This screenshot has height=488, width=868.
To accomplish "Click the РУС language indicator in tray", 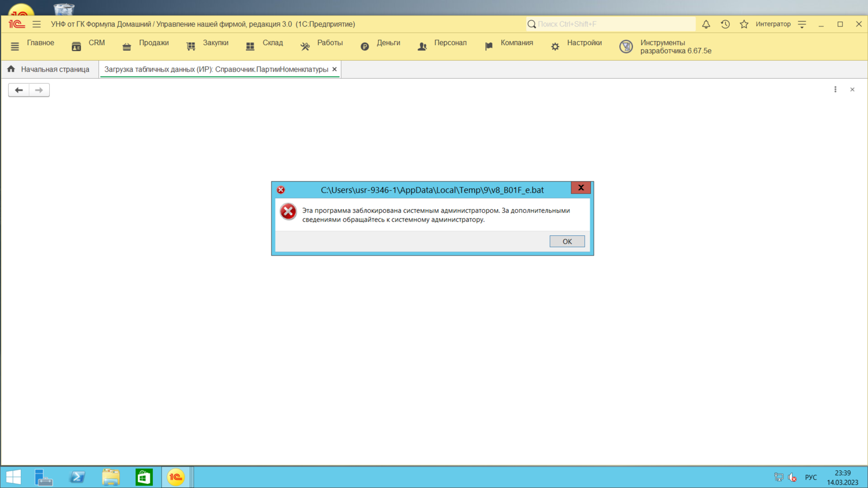I will [x=811, y=478].
